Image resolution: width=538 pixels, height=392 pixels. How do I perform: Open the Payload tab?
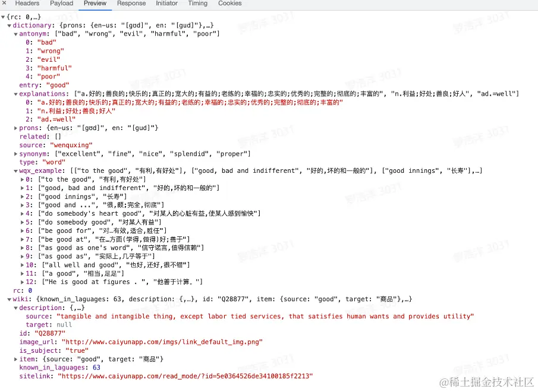(x=61, y=4)
